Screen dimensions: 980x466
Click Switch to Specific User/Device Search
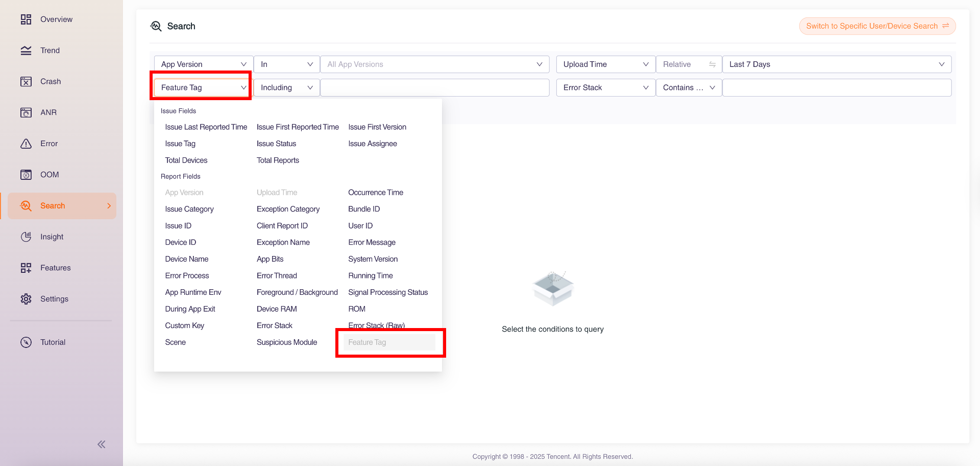point(877,26)
